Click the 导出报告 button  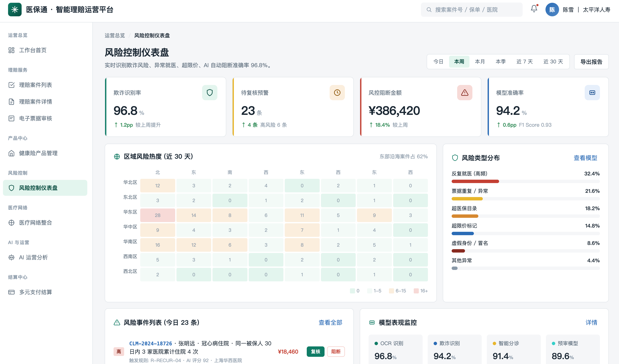click(x=591, y=62)
